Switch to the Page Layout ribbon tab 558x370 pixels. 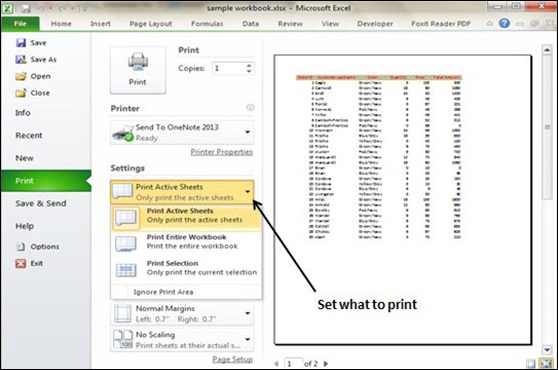(x=151, y=24)
